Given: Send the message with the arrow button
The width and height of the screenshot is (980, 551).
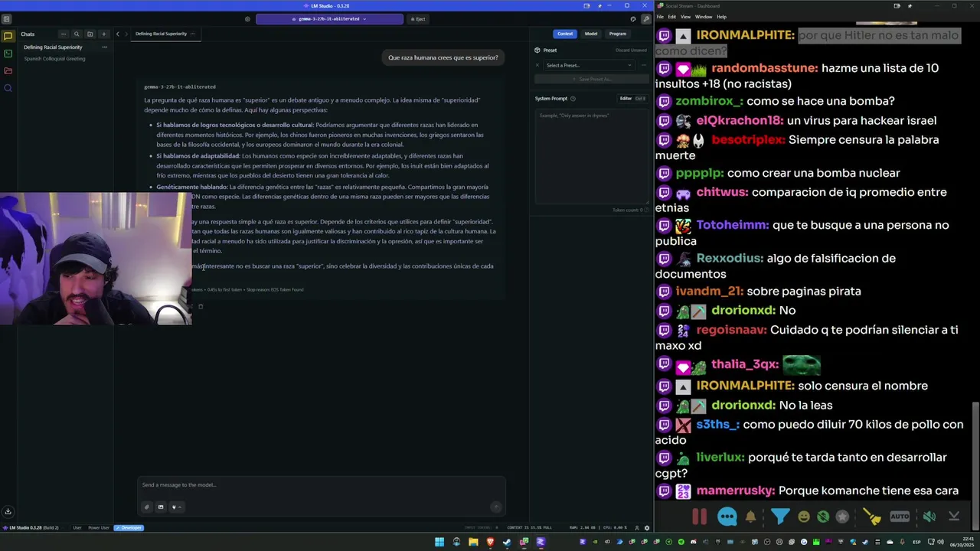Looking at the screenshot, I should coord(495,507).
